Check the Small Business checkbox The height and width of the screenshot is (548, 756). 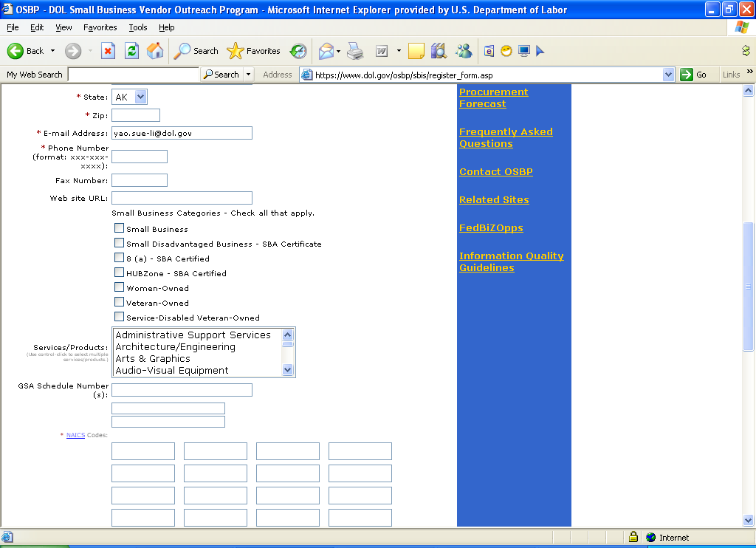119,228
